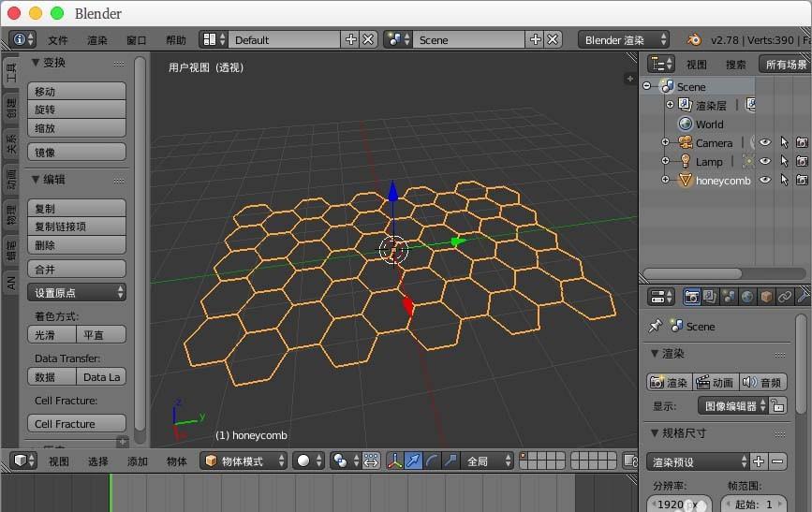Open the Info editor type selector
This screenshot has height=512, width=812.
(22, 39)
